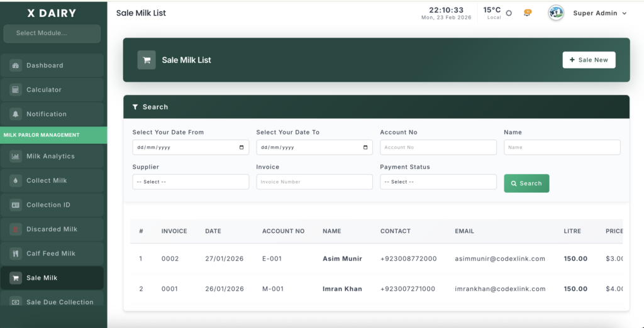The height and width of the screenshot is (328, 644).
Task: Open the Date From calendar picker
Action: 241,147
